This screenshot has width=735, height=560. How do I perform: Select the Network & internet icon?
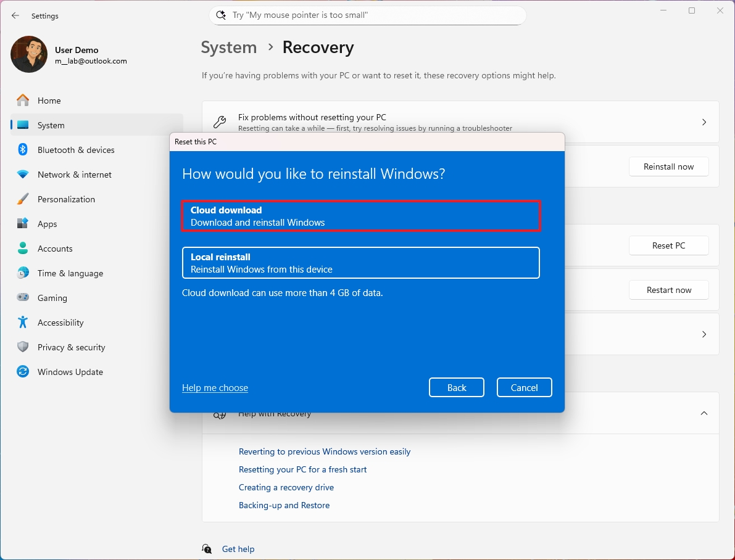point(22,175)
